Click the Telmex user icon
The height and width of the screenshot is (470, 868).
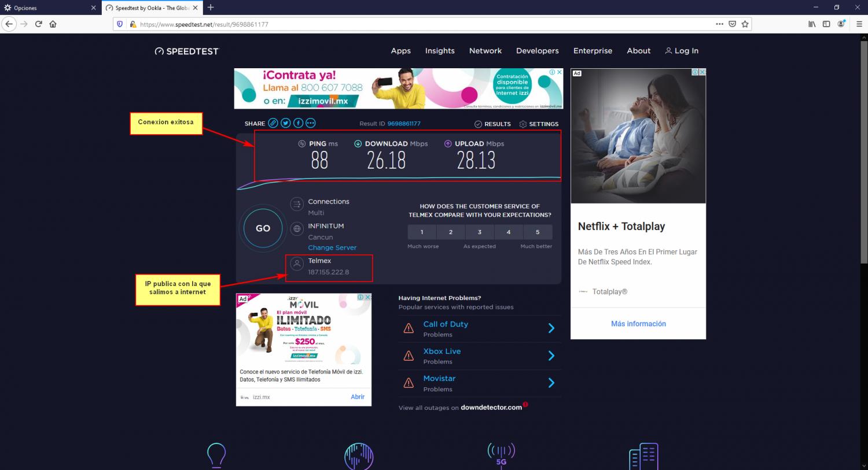(x=297, y=264)
